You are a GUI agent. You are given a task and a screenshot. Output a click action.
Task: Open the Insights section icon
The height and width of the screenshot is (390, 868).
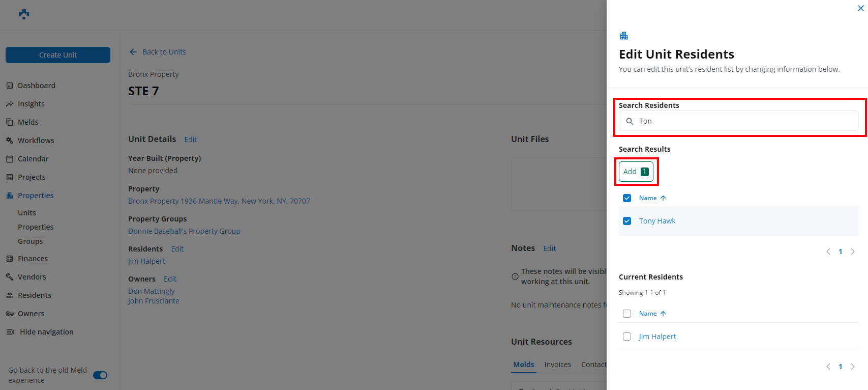point(10,104)
